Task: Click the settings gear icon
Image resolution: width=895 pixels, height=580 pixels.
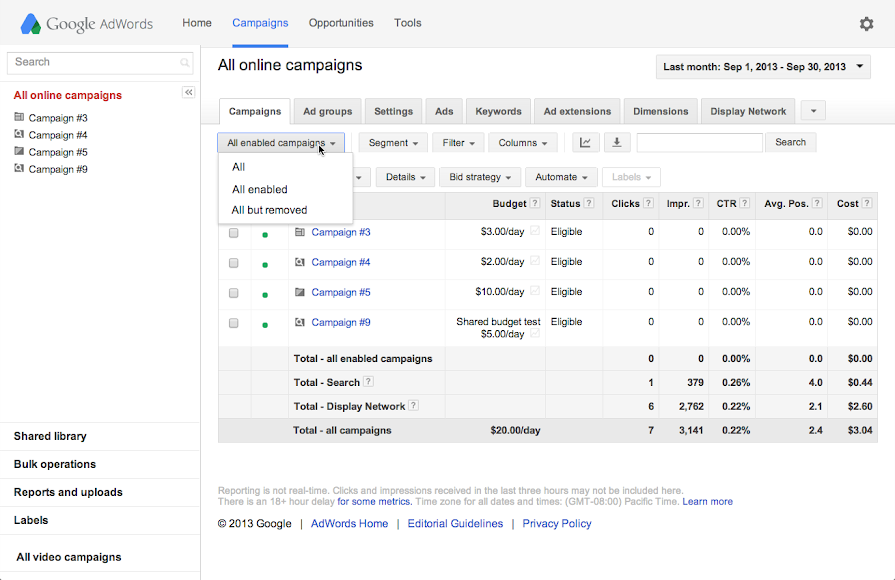Action: 866,24
